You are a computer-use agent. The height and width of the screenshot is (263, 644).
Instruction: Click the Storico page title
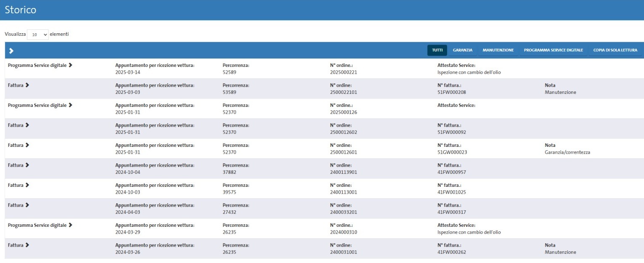point(21,10)
